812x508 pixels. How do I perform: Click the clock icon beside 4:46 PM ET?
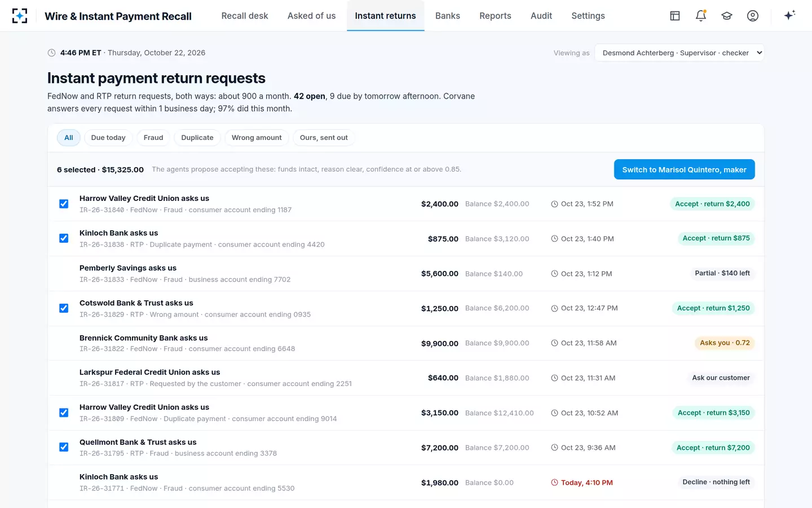51,53
